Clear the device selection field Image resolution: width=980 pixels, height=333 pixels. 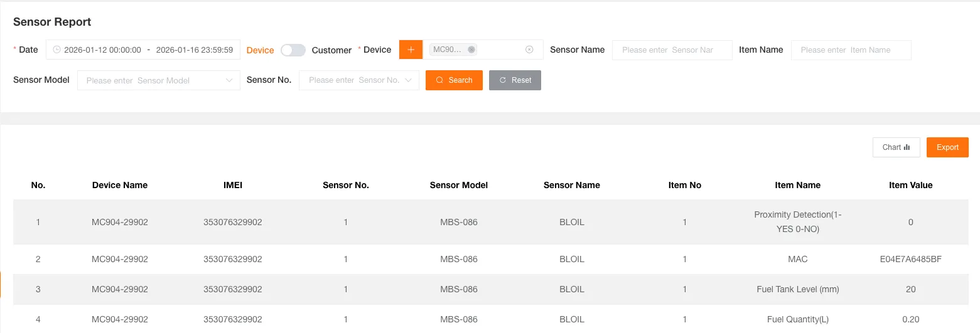pos(529,50)
